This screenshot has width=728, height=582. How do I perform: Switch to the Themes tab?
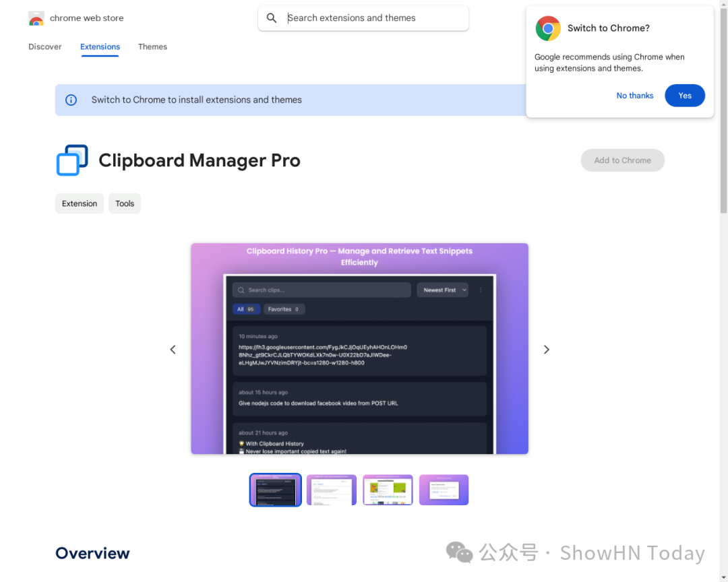point(152,46)
